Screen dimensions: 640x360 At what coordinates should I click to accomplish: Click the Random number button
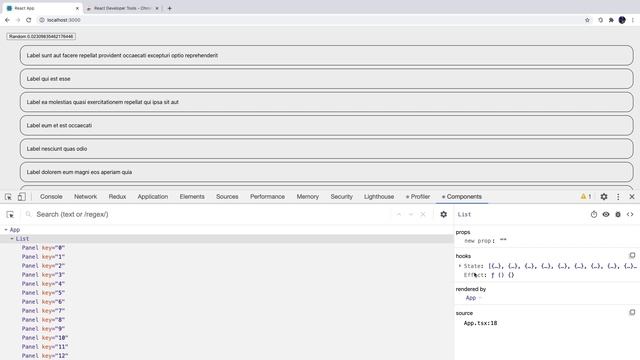point(41,36)
